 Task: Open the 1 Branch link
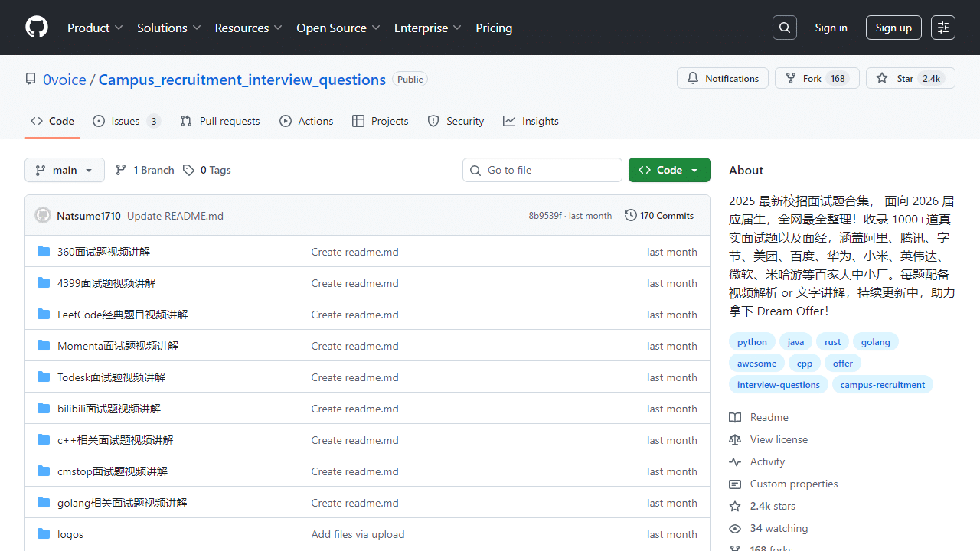click(x=145, y=170)
